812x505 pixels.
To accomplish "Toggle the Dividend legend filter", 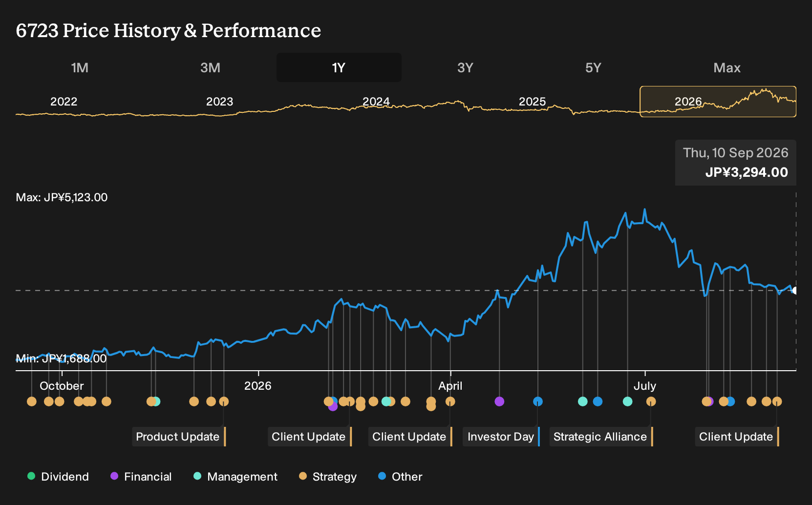I will (x=58, y=477).
